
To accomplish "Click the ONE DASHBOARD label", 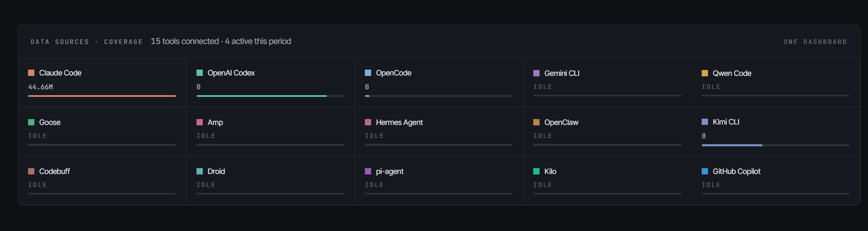I will [x=815, y=42].
